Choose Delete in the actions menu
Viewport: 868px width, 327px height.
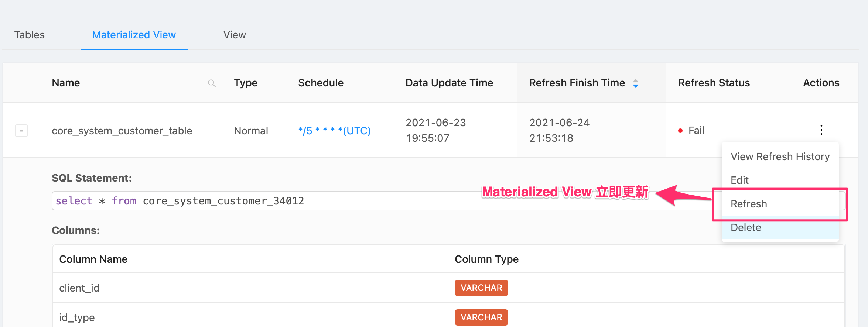coord(780,227)
